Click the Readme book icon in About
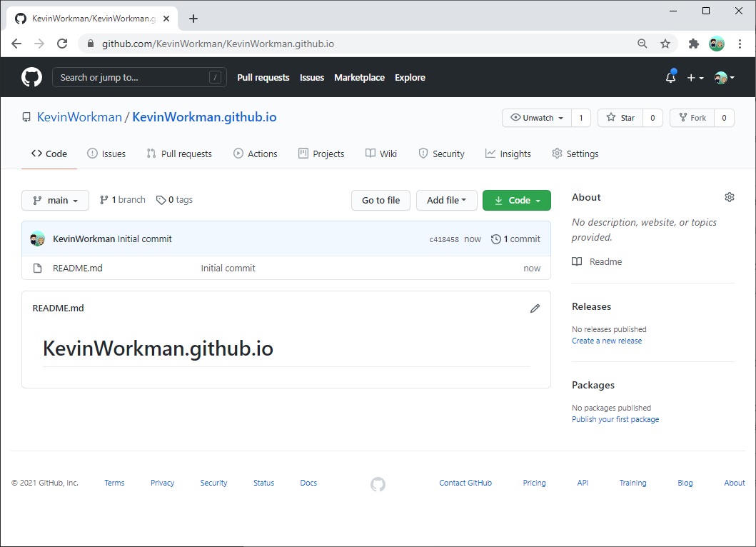Screen dimensions: 756x547 tap(576, 261)
